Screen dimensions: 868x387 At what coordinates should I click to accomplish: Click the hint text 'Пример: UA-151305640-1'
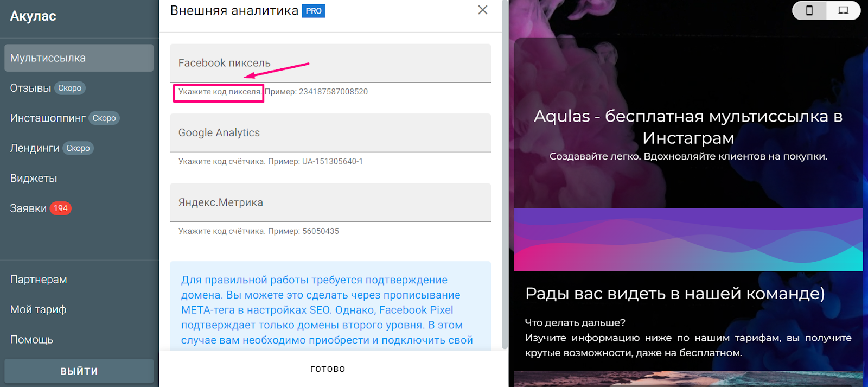pos(315,162)
